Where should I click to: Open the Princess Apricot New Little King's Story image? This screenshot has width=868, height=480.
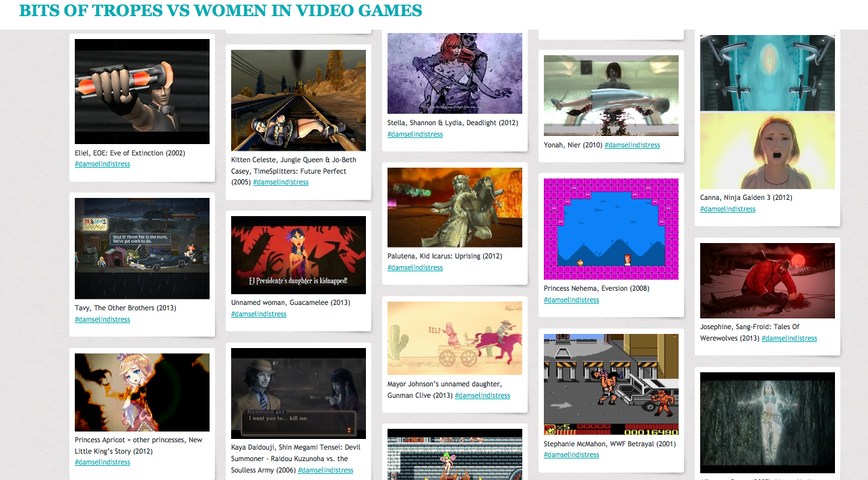tap(142, 392)
